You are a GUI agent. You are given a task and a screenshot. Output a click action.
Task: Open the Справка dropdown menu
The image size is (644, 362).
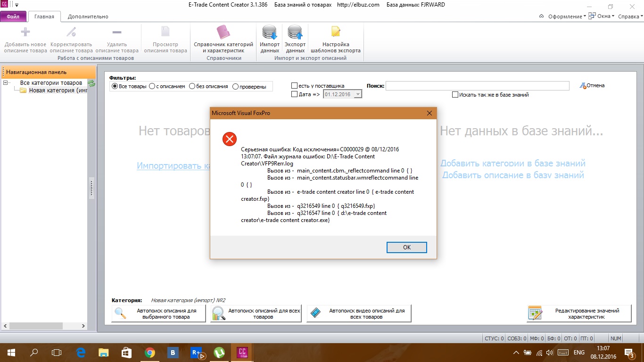630,16
